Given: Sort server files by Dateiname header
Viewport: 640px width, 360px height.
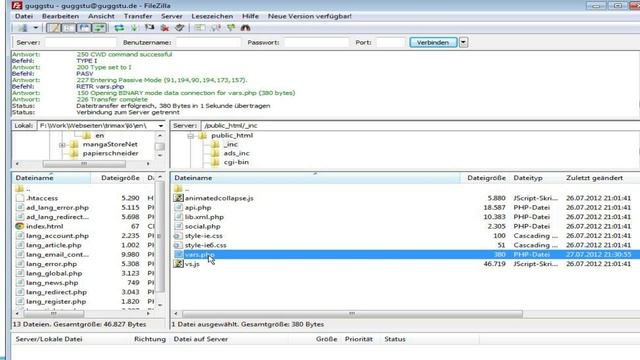Looking at the screenshot, I should point(316,178).
